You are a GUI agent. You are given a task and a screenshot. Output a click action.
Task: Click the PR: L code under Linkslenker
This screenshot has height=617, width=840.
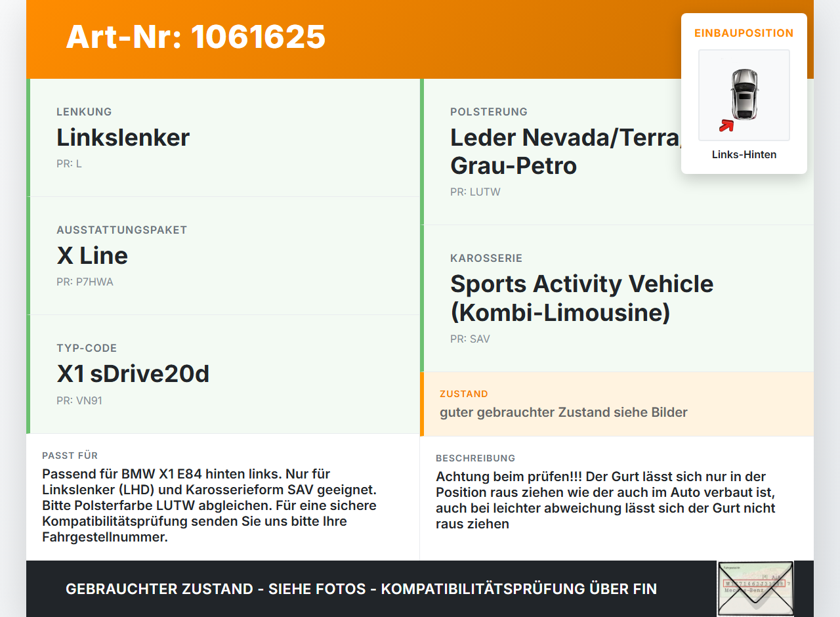coord(69,164)
